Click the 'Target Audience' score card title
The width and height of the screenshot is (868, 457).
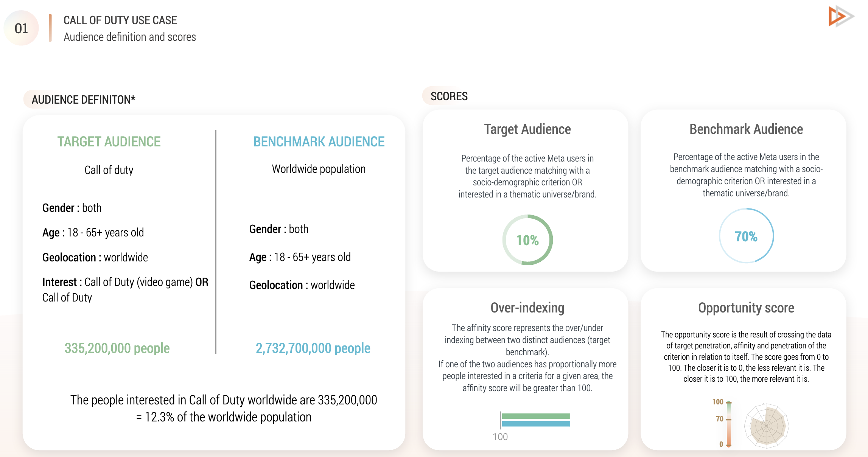[x=527, y=129]
